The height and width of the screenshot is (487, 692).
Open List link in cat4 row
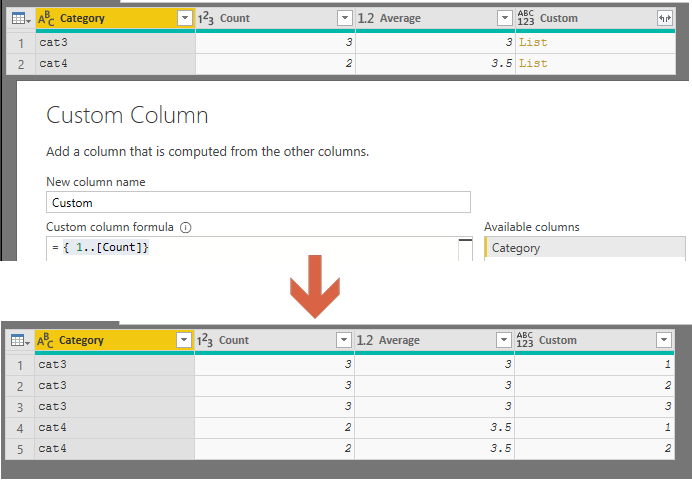(x=533, y=64)
